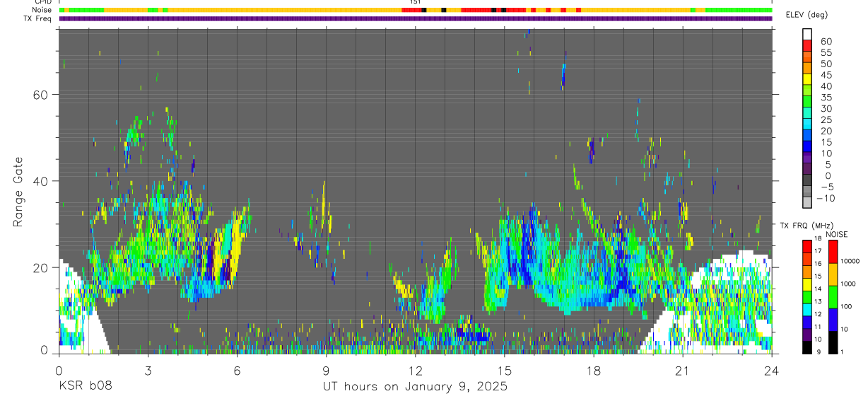The image size is (868, 401).
Task: Click the Range Gate y-axis title
Action: (x=19, y=192)
